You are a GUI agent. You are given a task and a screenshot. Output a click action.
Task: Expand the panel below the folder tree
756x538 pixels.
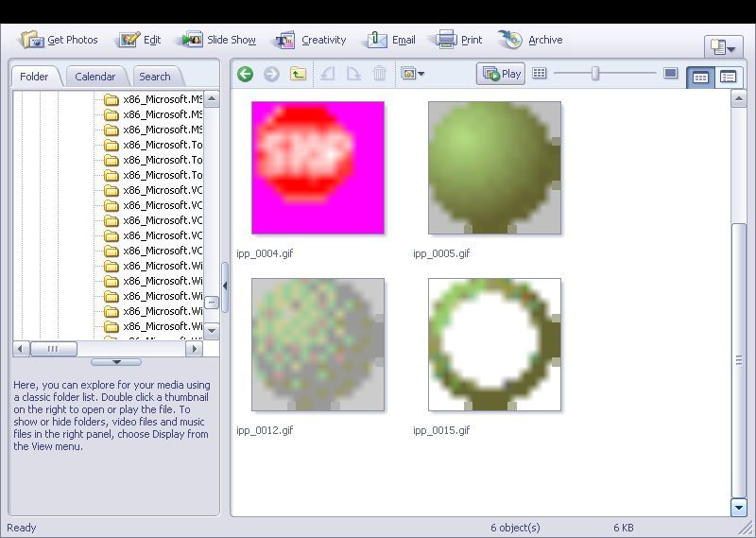point(115,362)
